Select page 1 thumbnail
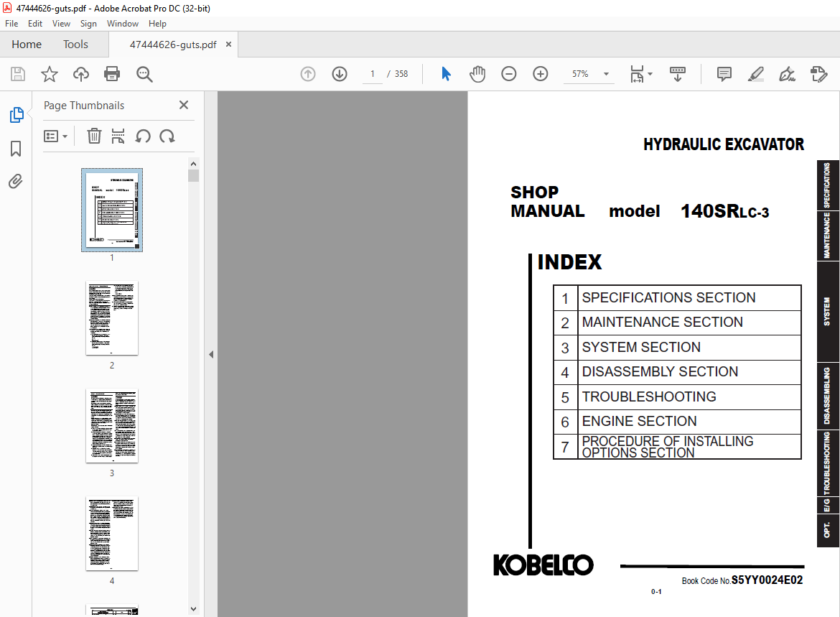 click(x=112, y=210)
